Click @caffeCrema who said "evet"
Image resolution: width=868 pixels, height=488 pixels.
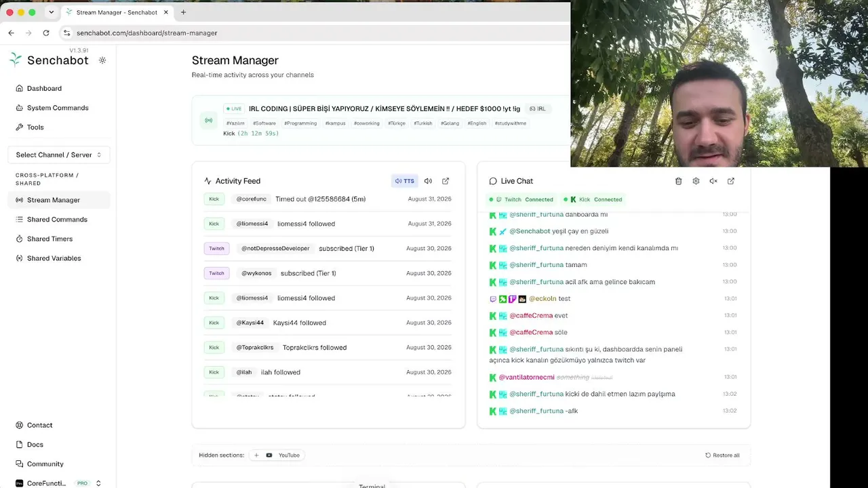tap(531, 315)
